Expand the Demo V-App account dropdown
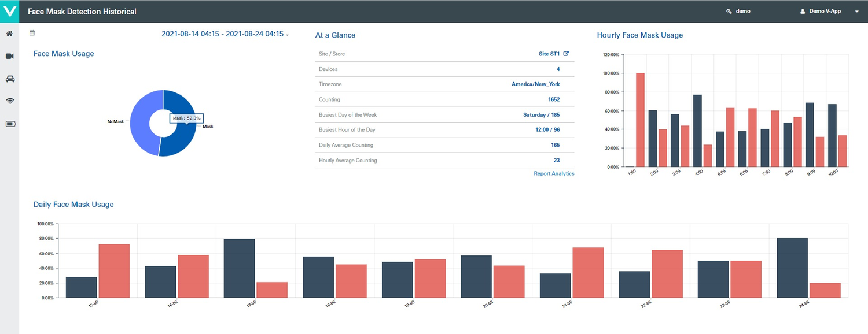 [857, 11]
